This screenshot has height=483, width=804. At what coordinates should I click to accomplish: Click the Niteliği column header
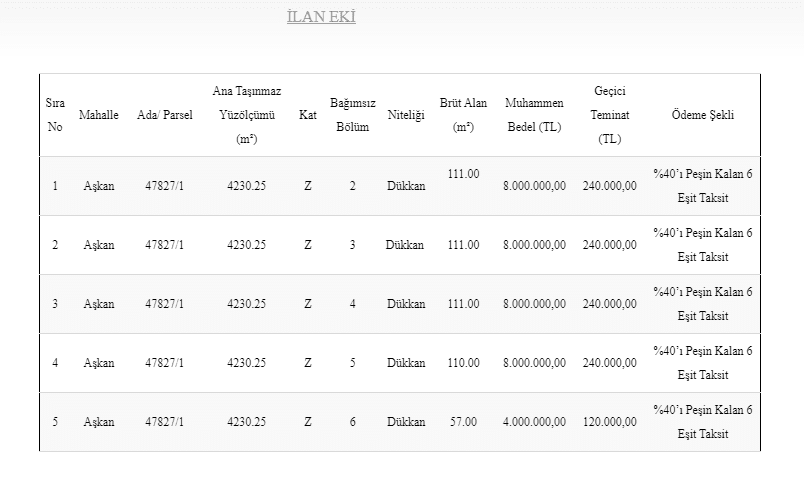coord(406,115)
